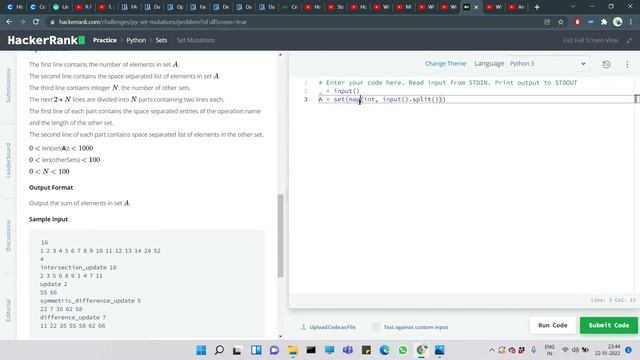Screen dimensions: 640x360
Task: Click the taskbar clock and date
Action: coord(607,350)
